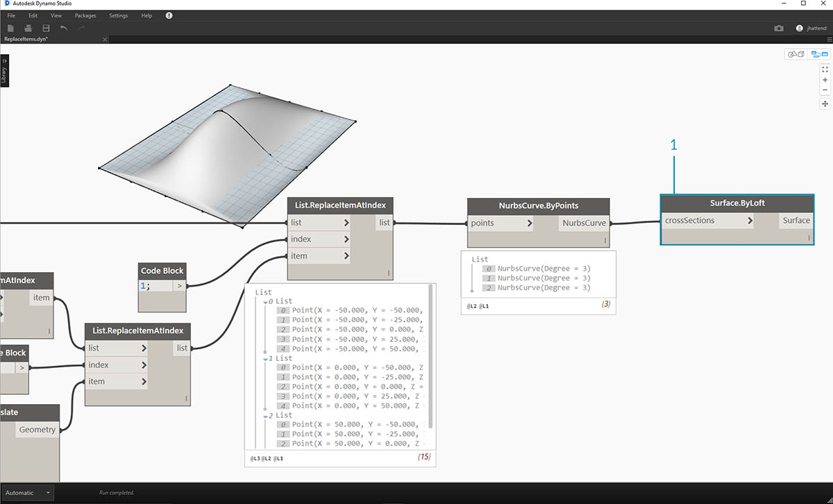Viewport: 833px width, 504px height.
Task: Click row Point(X = -50.000, Y = -50.000
Action: [351, 310]
